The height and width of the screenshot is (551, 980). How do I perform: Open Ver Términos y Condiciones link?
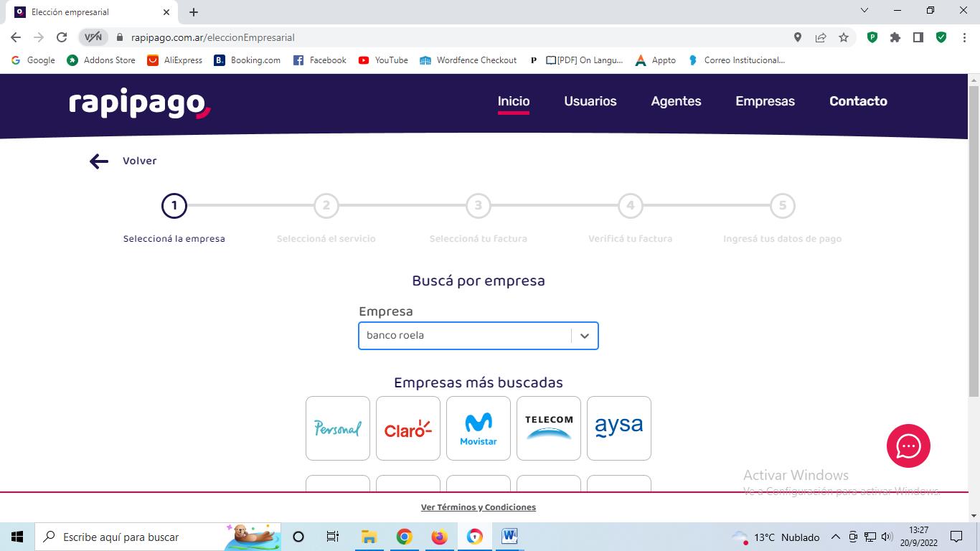tap(479, 507)
